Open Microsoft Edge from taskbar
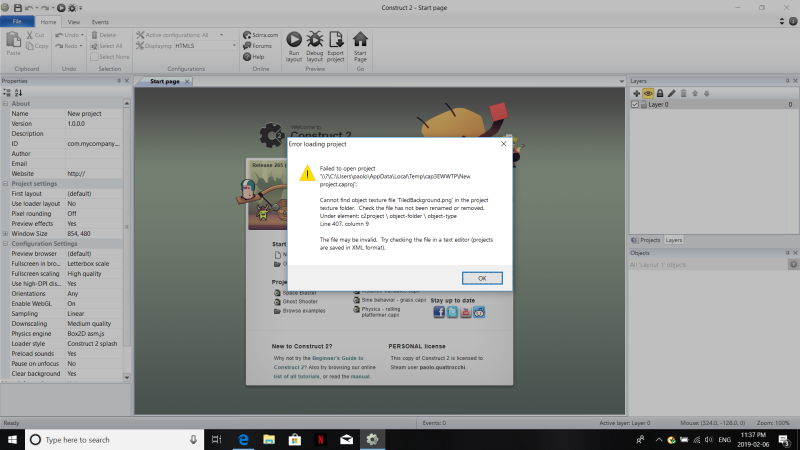The image size is (800, 450). [x=243, y=439]
